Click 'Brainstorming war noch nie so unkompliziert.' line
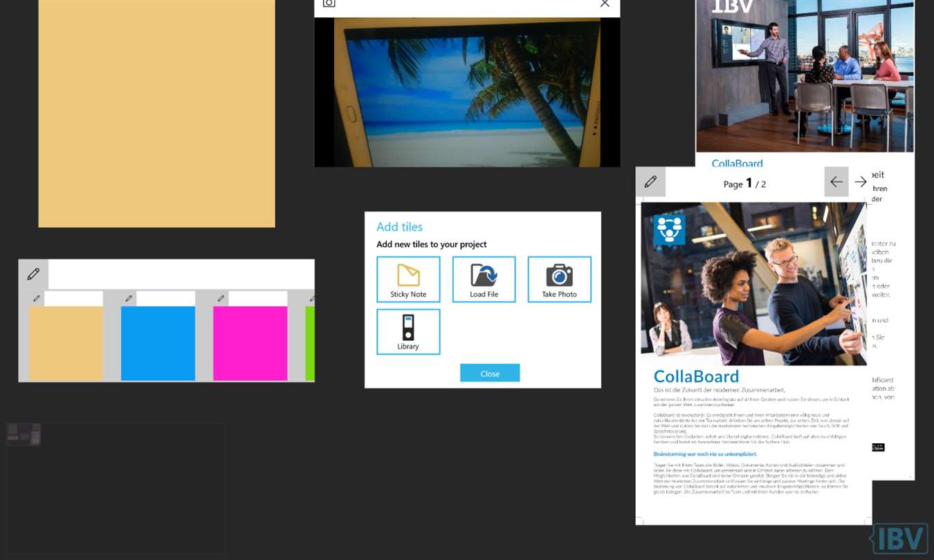 705,454
